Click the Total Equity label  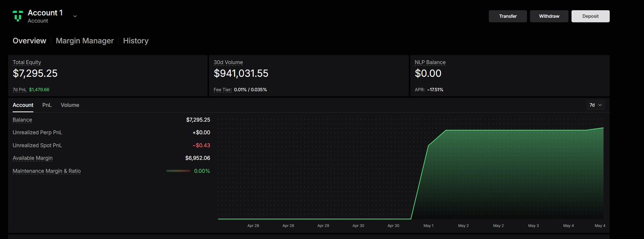27,62
